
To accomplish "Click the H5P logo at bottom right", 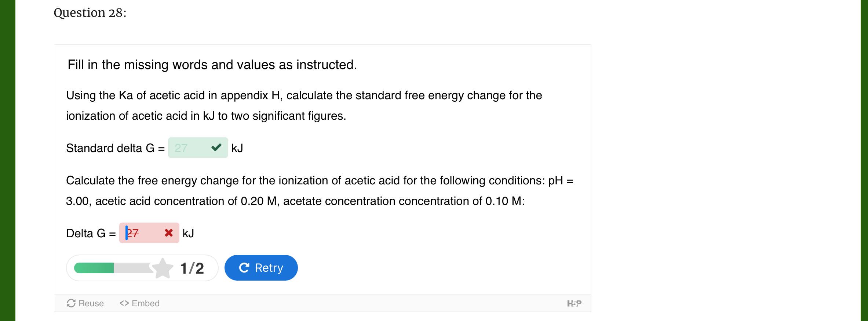I will pos(574,304).
